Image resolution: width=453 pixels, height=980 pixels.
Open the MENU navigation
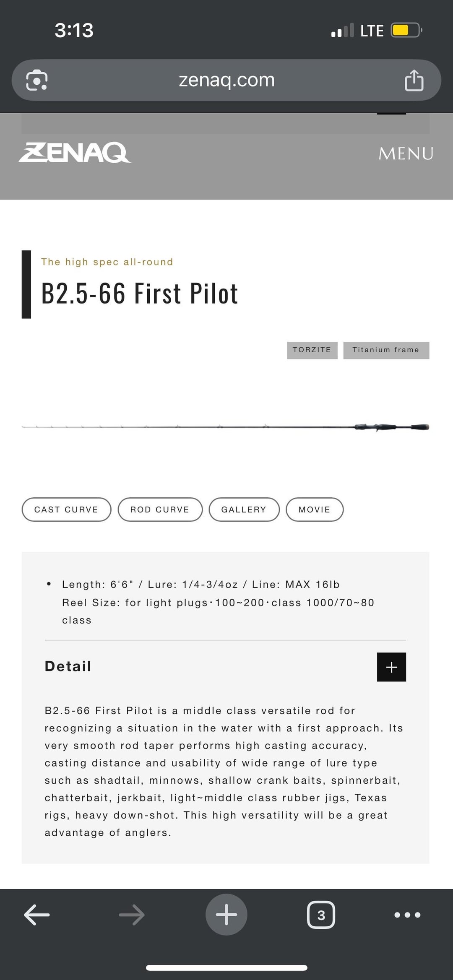tap(406, 153)
